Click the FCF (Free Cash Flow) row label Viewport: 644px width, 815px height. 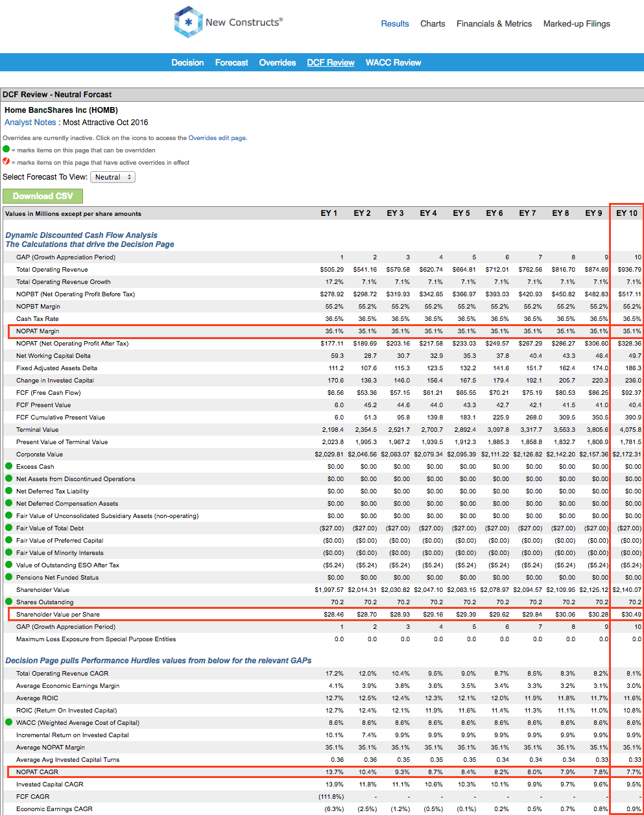(x=49, y=393)
